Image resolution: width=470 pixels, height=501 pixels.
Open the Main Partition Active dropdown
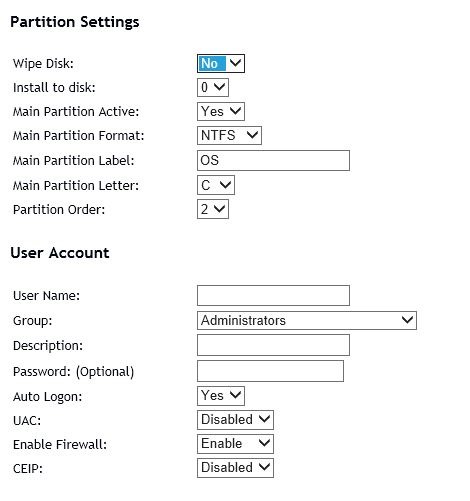click(x=221, y=111)
